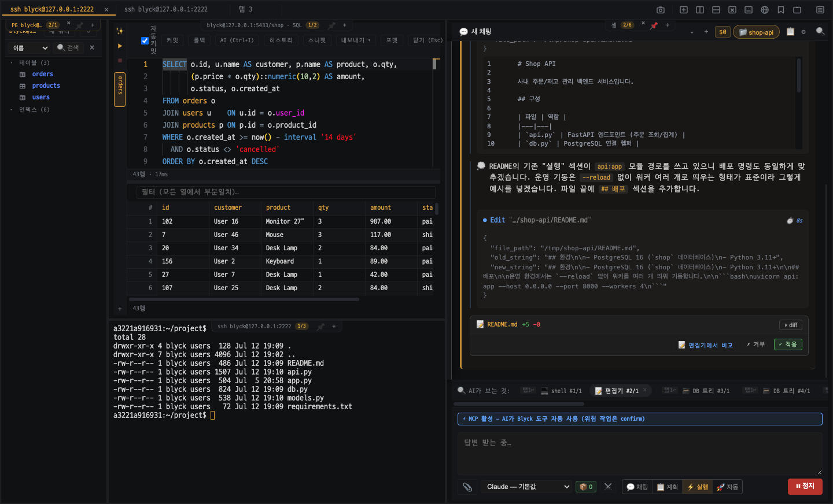The height and width of the screenshot is (504, 833).
Task: Toggle the auto-commit checkbox
Action: tap(145, 40)
